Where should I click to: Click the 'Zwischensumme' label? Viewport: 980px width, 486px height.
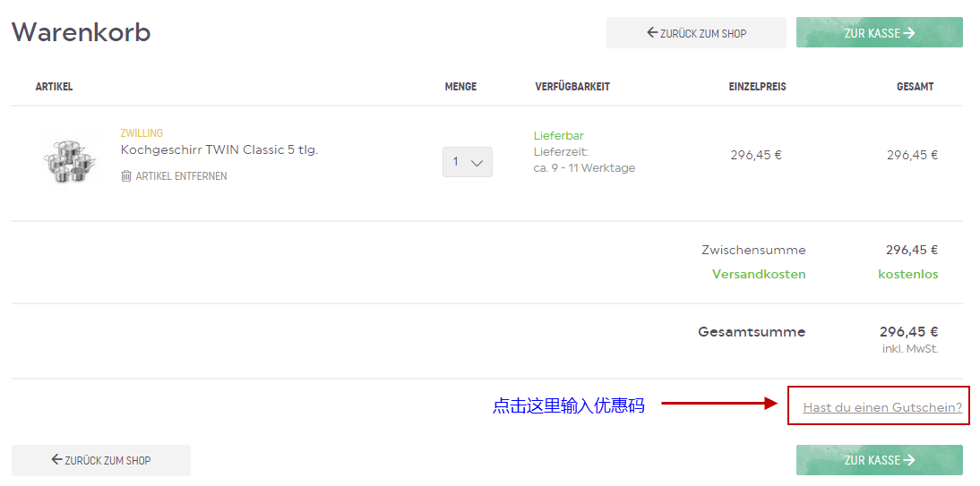tap(753, 250)
